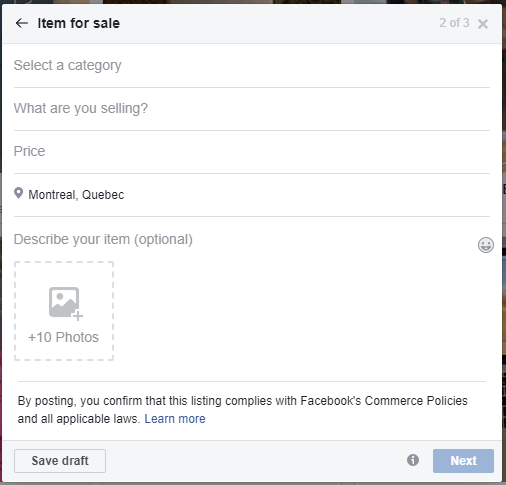
Task: Click the 'Item for sale' dialog title
Action: click(79, 23)
